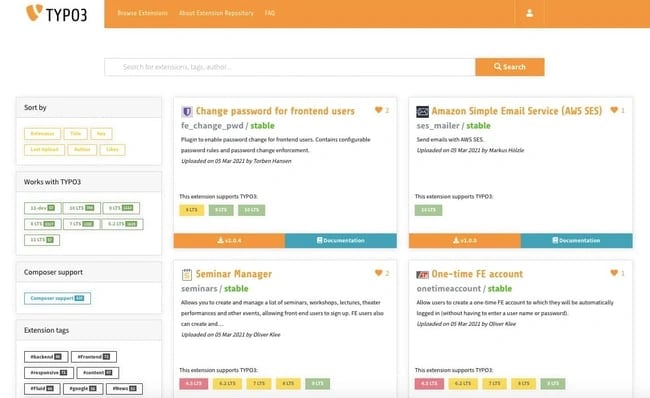The image size is (650, 398).
Task: Click the fe_change_pwd extension key text
Action: 212,126
